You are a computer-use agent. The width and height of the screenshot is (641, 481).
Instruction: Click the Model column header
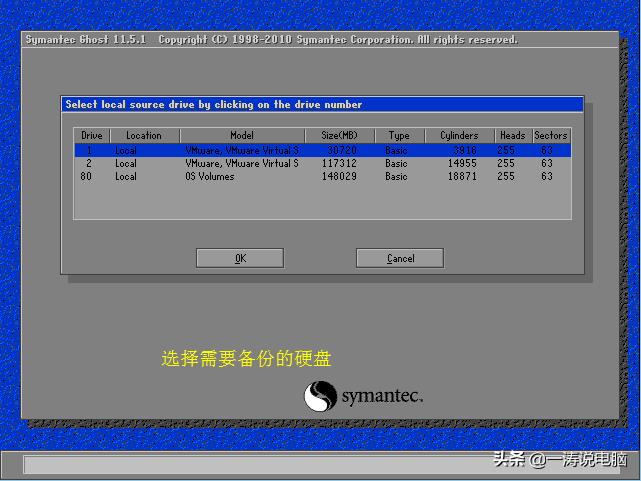click(x=242, y=135)
